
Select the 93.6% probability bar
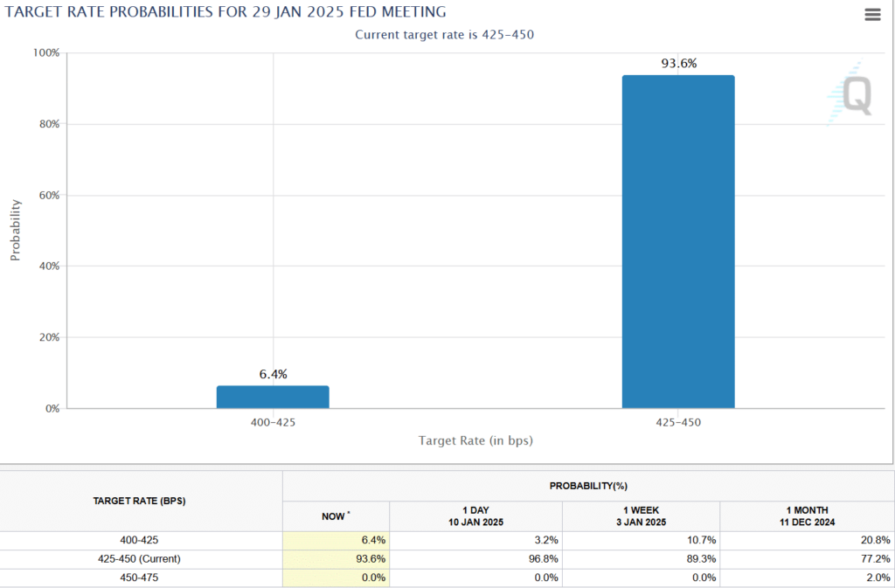pyautogui.click(x=678, y=240)
